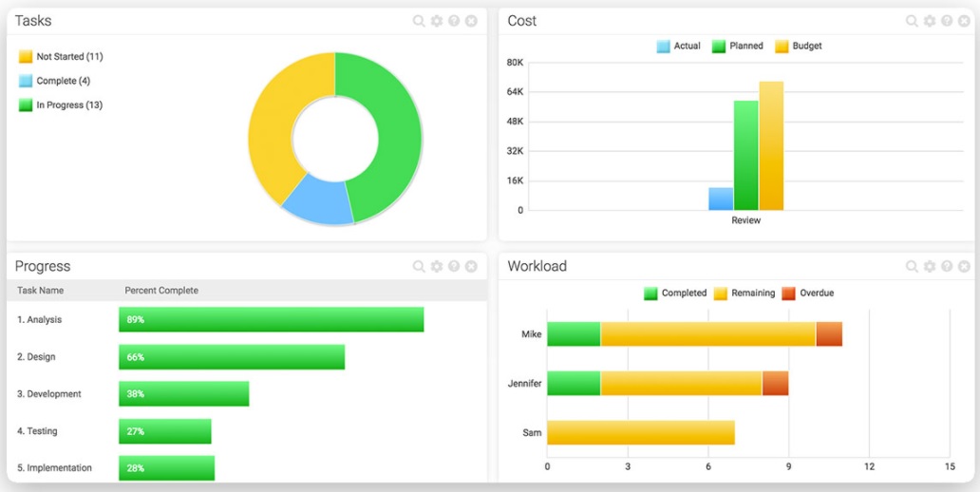Toggle the Planned series in Cost legend

pos(737,46)
